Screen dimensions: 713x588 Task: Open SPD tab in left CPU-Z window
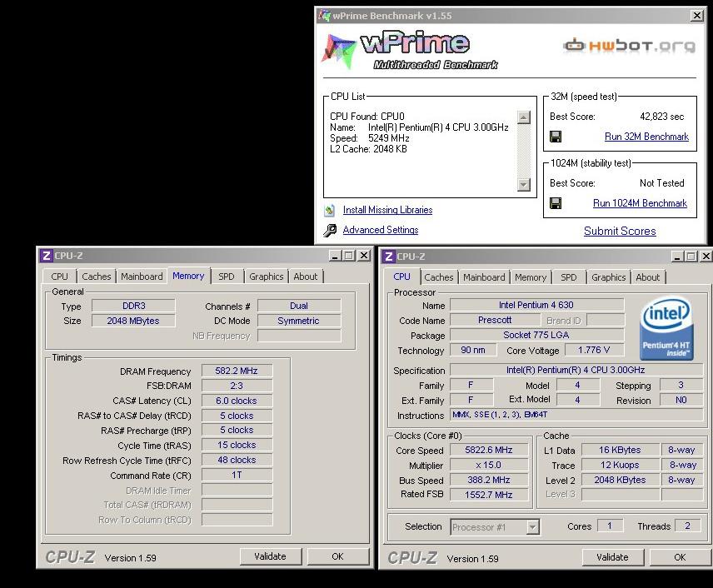click(x=227, y=277)
